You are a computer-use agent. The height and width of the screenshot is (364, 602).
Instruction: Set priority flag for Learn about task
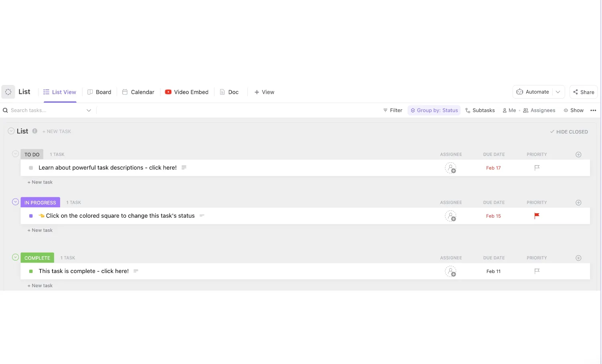[x=537, y=168]
